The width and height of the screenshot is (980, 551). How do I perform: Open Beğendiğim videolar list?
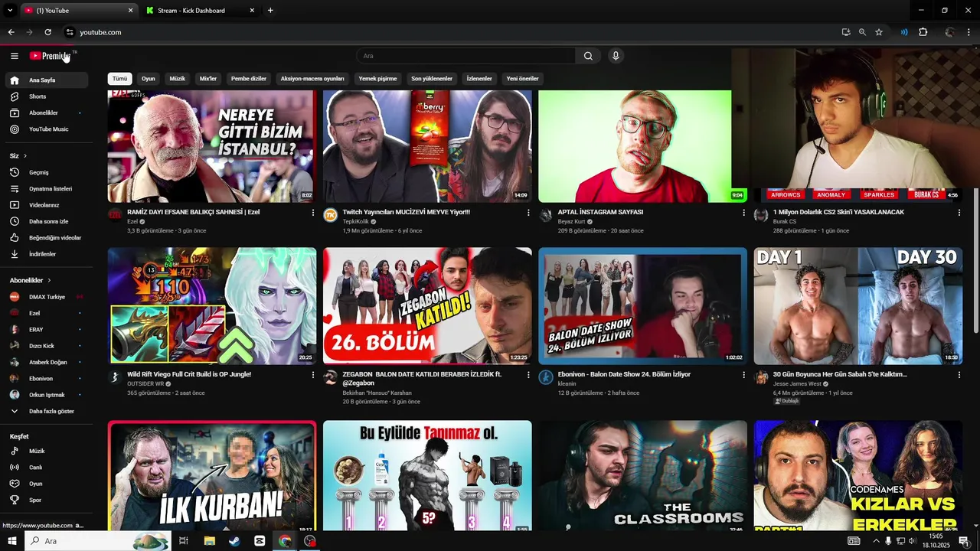tap(46, 237)
